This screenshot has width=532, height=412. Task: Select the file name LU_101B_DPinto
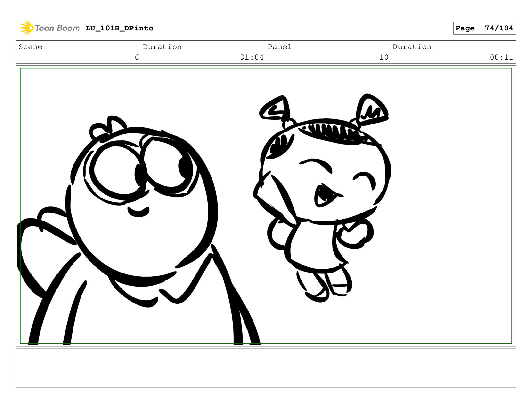click(119, 28)
